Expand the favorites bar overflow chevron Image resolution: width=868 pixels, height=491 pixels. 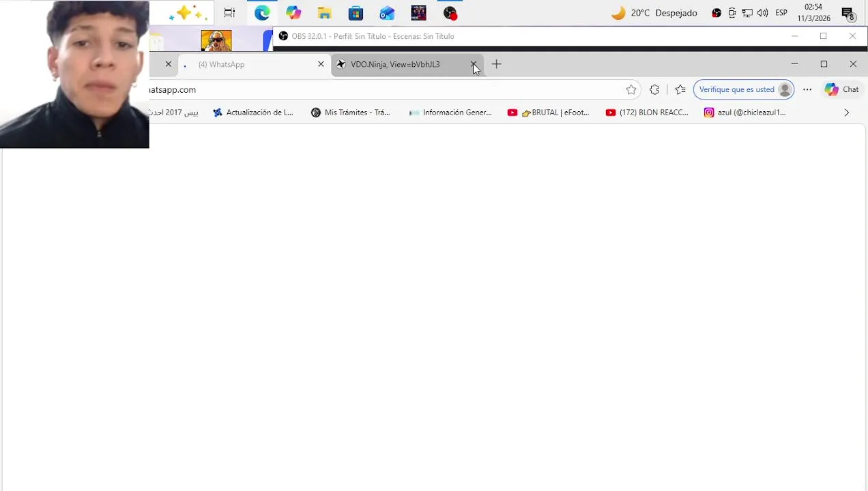click(846, 113)
